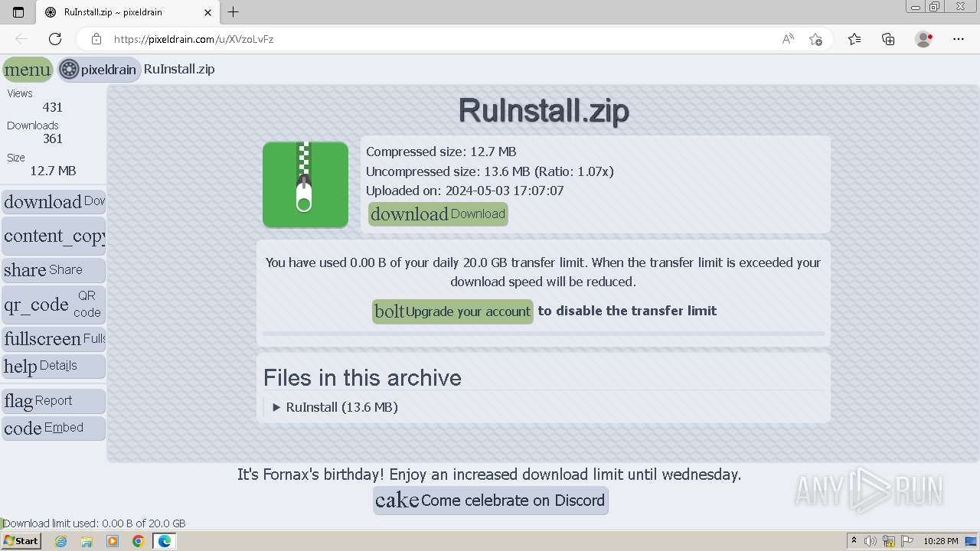The width and height of the screenshot is (980, 551).
Task: Launch Internet Explorer from taskbar
Action: [60, 541]
